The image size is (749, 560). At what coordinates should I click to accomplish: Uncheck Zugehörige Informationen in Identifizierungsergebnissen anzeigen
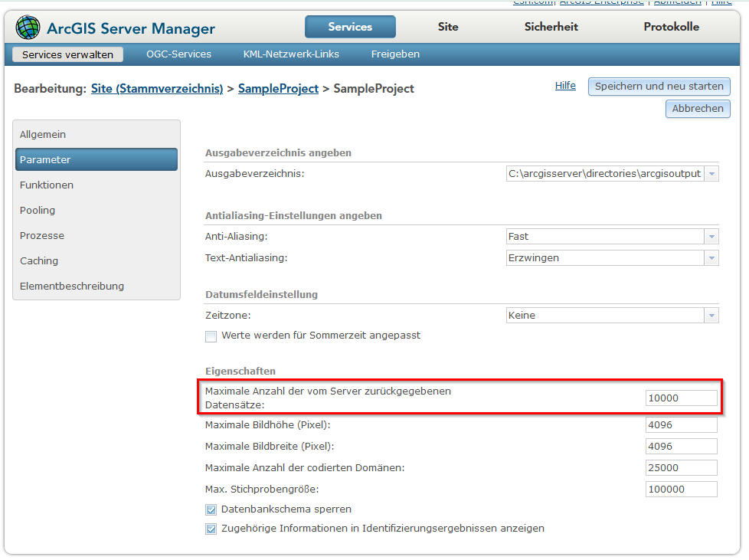211,528
